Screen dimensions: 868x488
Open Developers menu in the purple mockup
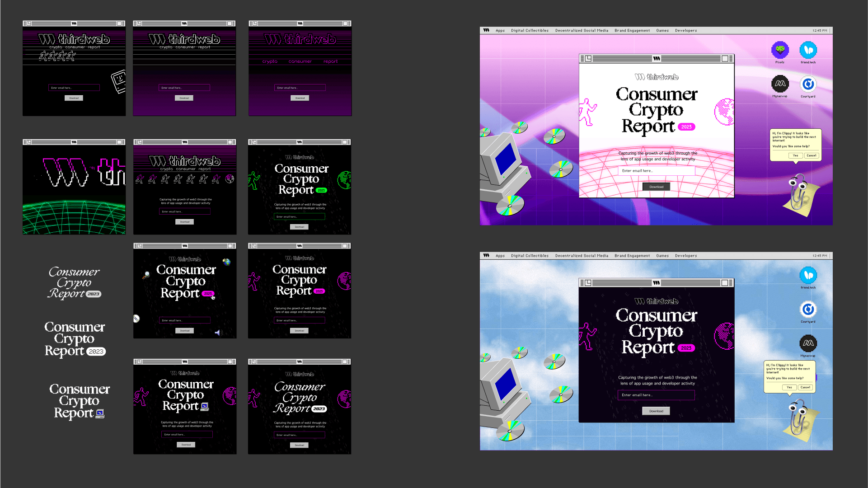(686, 31)
